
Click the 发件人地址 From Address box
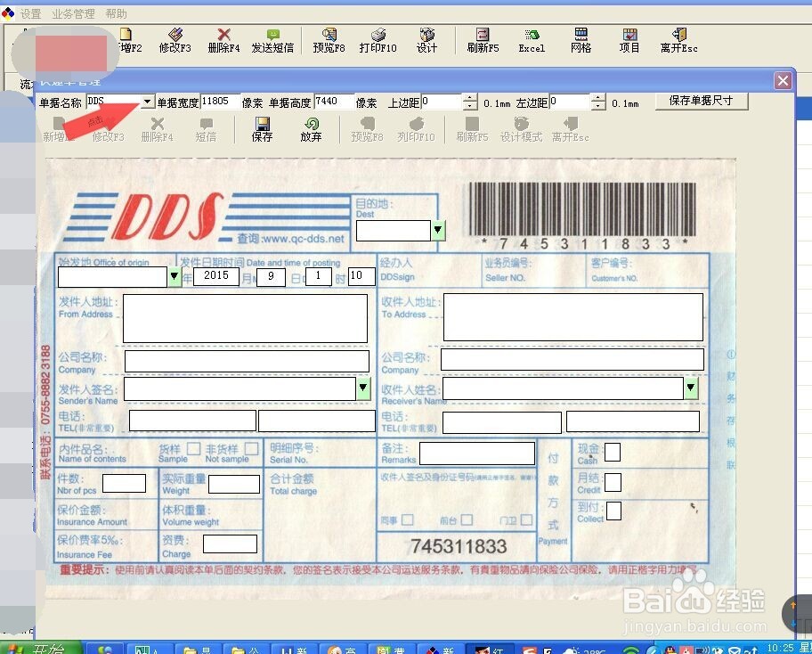pos(245,319)
